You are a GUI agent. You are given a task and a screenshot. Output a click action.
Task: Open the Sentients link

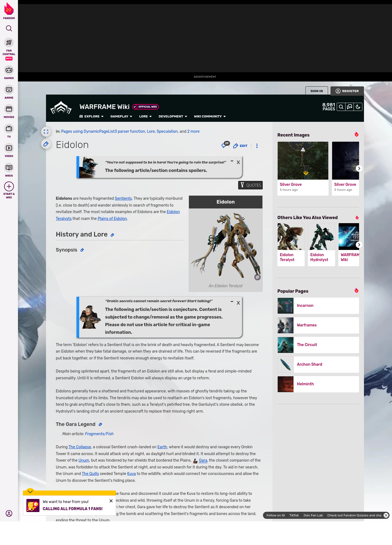123,198
